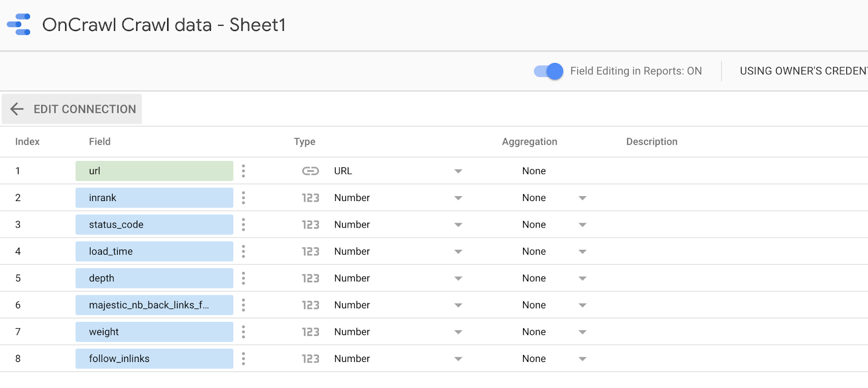The image size is (868, 388).
Task: Click Edit Connection back button
Action: 72,109
